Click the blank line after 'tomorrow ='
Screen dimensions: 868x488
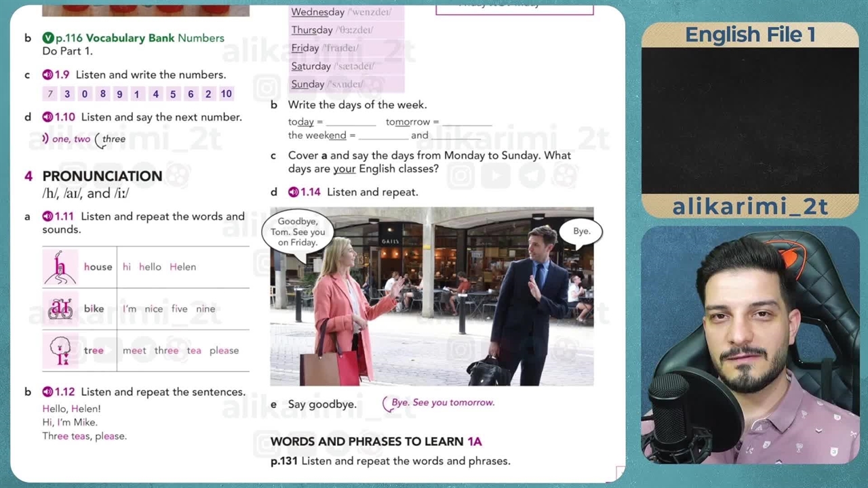click(x=467, y=124)
